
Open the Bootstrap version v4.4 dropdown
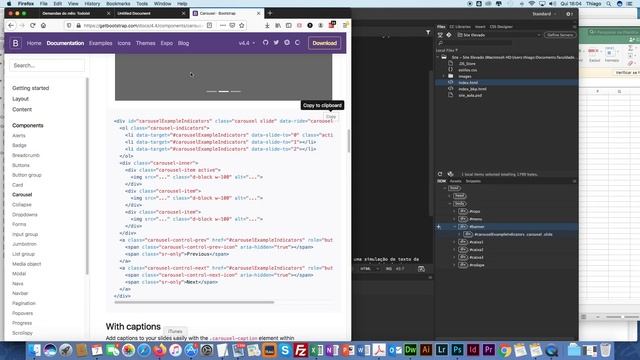pos(247,43)
